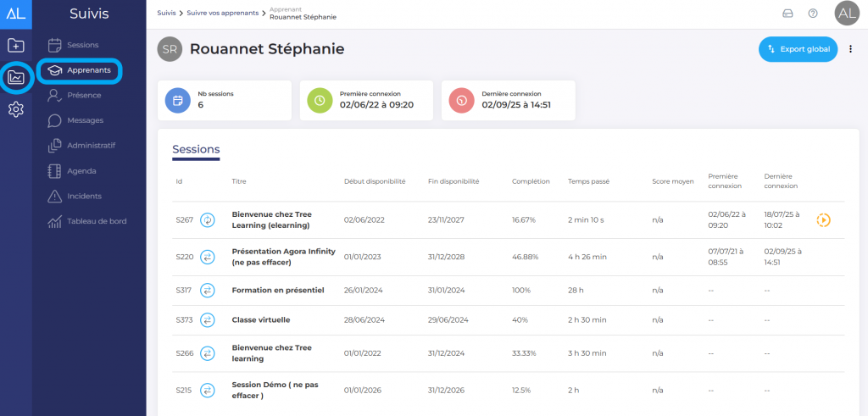Click the Export global button
This screenshot has height=416, width=868.
coord(798,49)
